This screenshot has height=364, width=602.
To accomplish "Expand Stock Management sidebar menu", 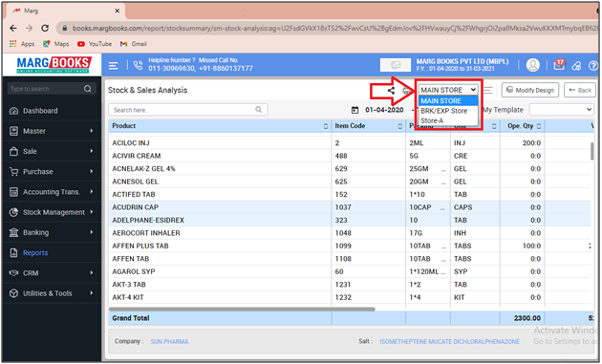I will tap(52, 212).
